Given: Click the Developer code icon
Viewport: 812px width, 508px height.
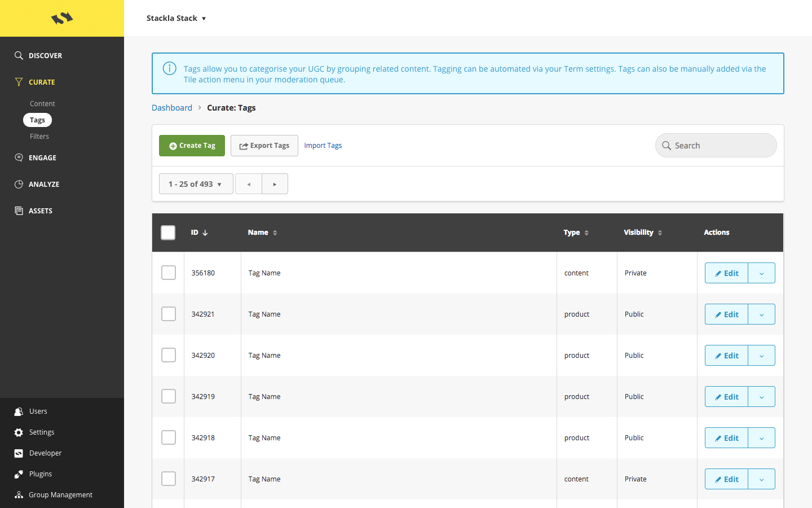Looking at the screenshot, I should tap(19, 453).
